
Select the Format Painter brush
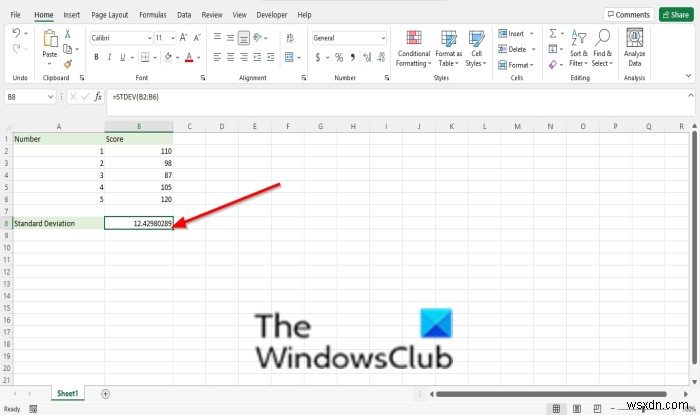tap(67, 64)
